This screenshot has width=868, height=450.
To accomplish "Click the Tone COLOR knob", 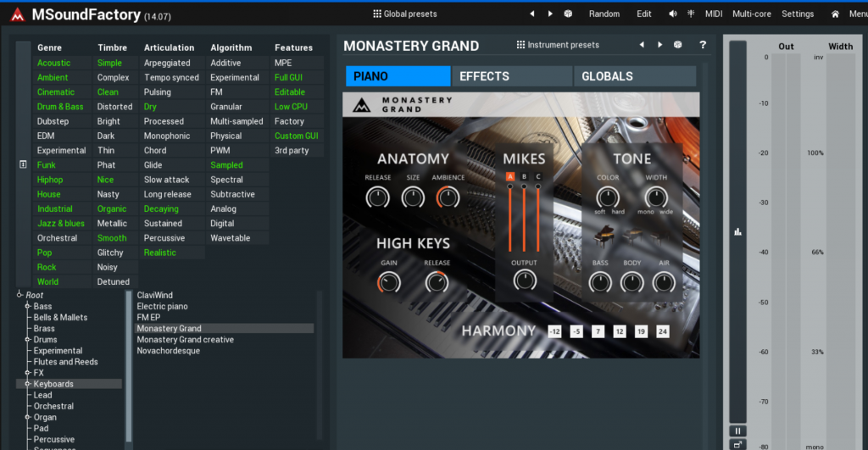I will 607,197.
